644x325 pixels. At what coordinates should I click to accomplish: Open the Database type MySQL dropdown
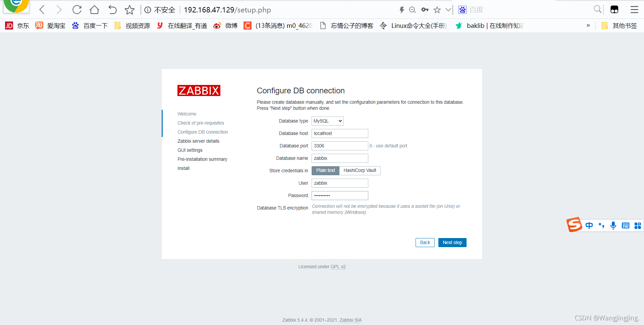(x=328, y=121)
